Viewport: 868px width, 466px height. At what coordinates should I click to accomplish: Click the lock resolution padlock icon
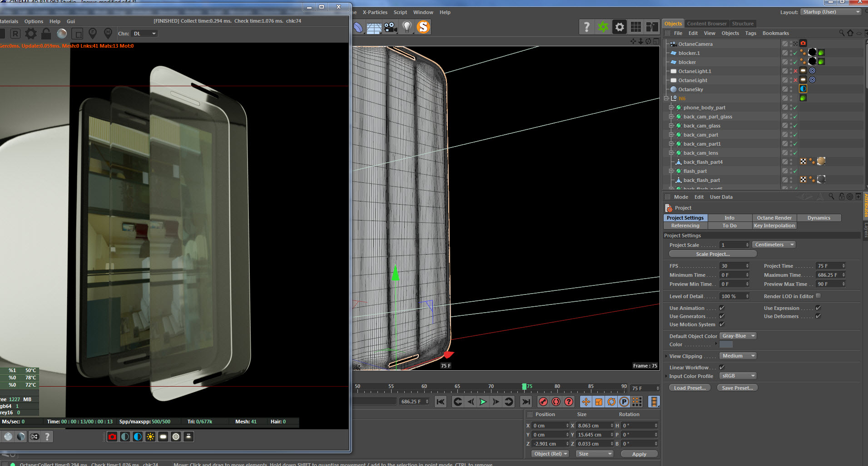click(46, 34)
